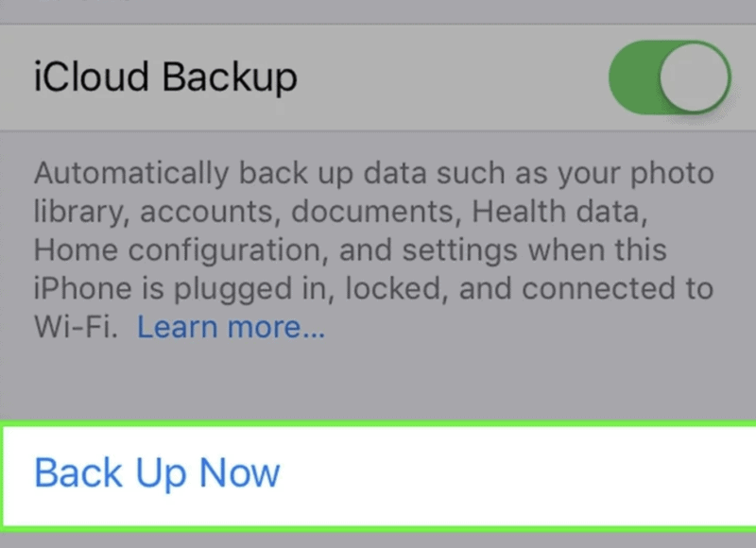Click the green track of the backup toggle
The width and height of the screenshot is (756, 548).
[x=633, y=77]
